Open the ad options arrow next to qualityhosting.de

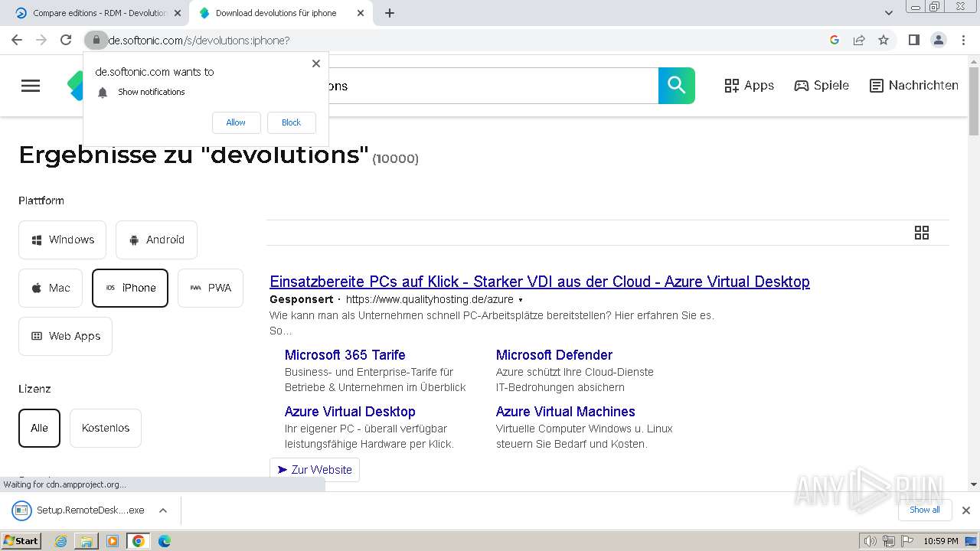pyautogui.click(x=521, y=300)
